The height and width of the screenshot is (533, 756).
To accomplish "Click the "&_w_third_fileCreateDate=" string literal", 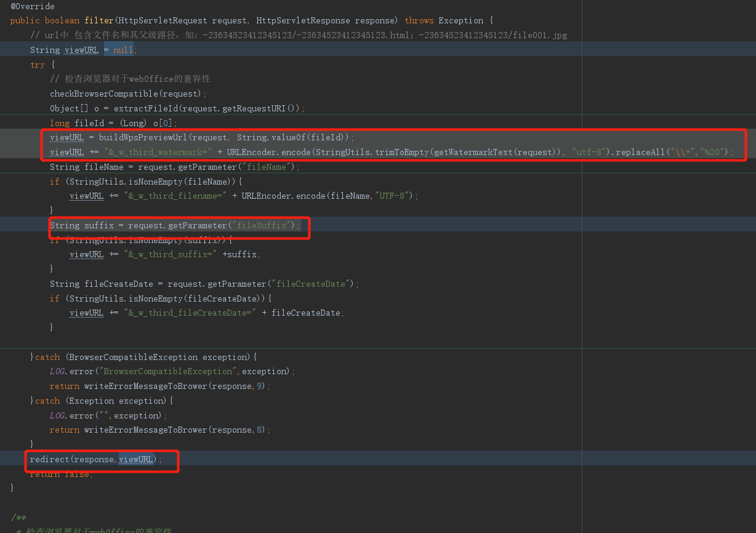I will [x=190, y=313].
